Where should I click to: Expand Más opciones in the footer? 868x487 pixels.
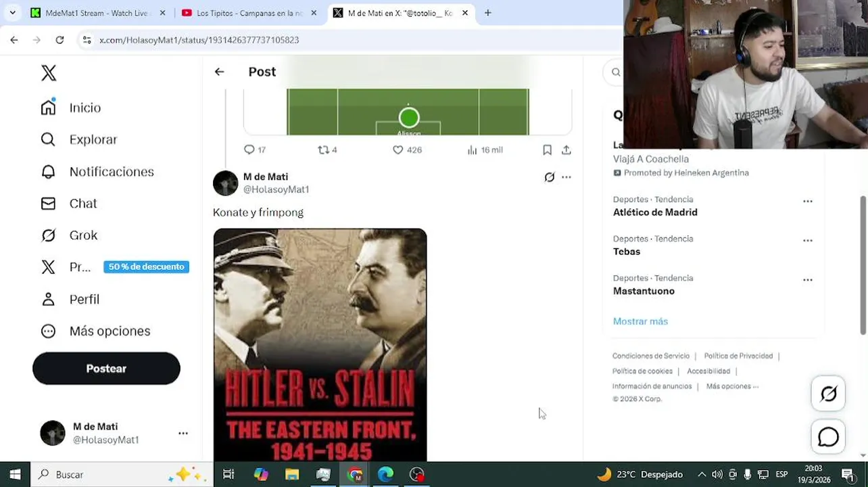click(732, 386)
